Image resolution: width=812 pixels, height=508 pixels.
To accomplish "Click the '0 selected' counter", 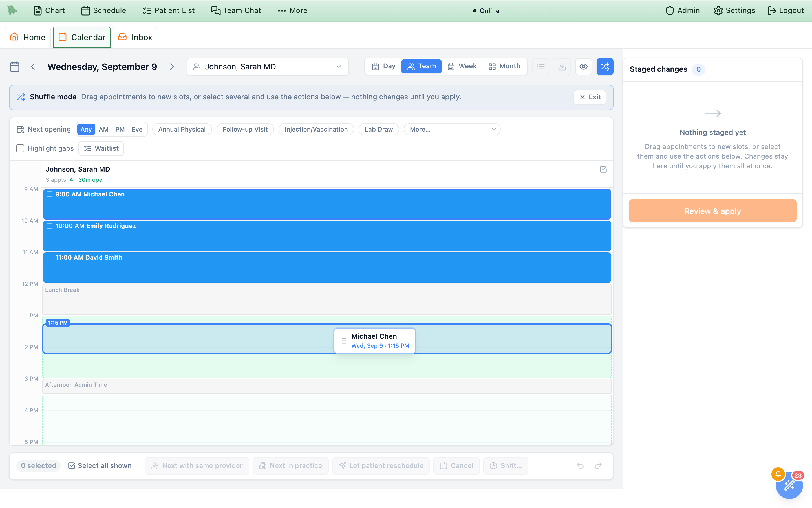I will tap(39, 466).
